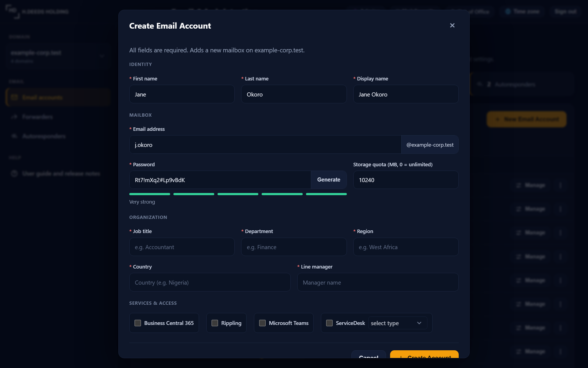Edit the Storage quota value 10240
The width and height of the screenshot is (588, 368).
[406, 180]
